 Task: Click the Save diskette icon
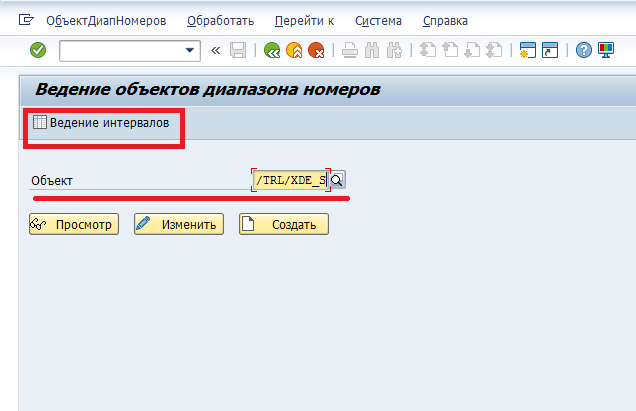[238, 50]
